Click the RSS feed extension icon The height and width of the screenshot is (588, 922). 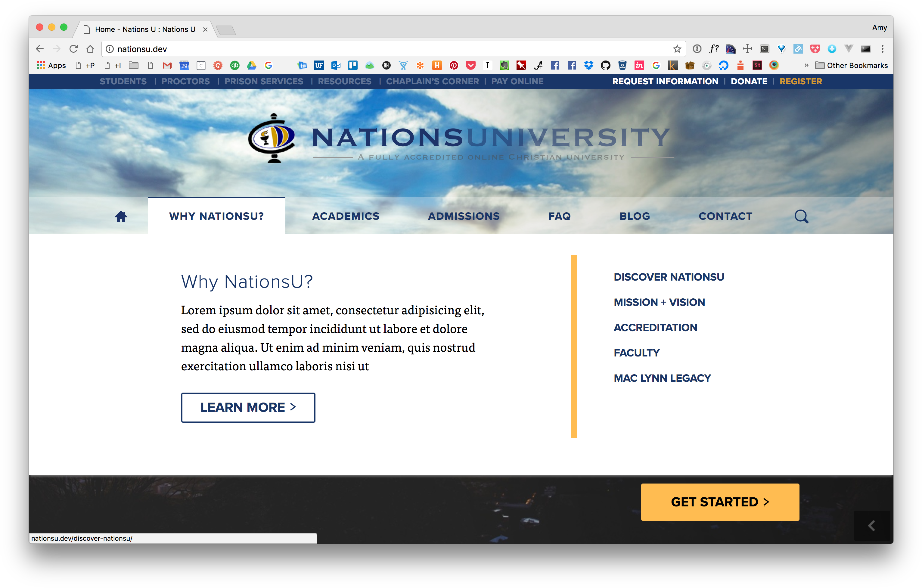[798, 49]
